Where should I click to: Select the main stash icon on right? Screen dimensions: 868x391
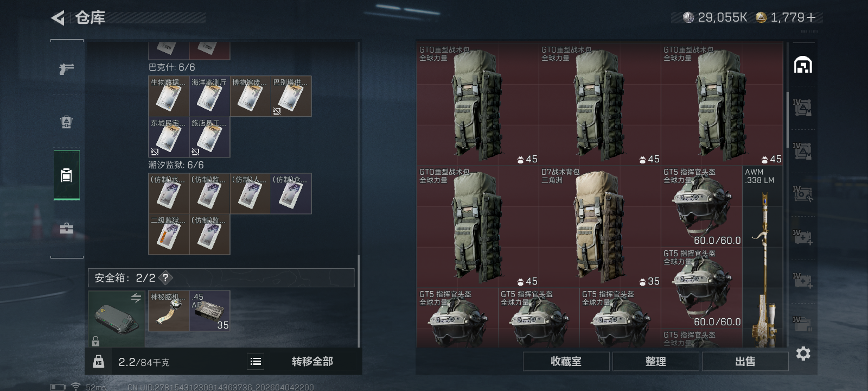803,65
